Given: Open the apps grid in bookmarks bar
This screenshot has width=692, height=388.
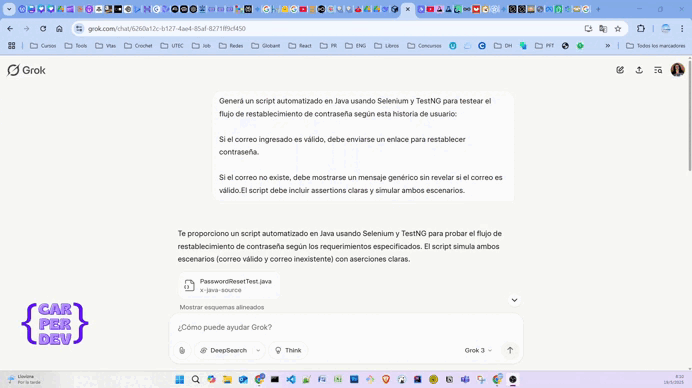Looking at the screenshot, I should coord(11,45).
